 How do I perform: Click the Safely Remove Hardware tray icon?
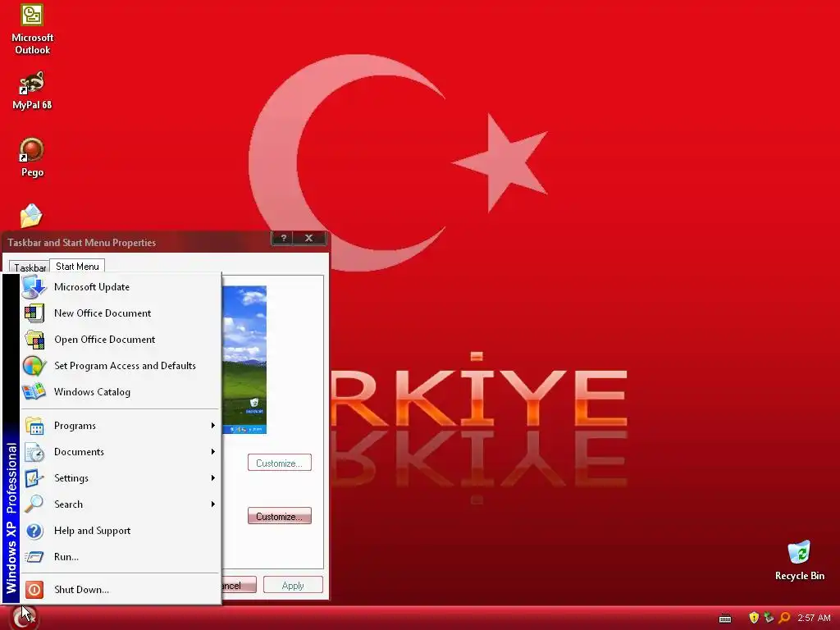coord(769,618)
